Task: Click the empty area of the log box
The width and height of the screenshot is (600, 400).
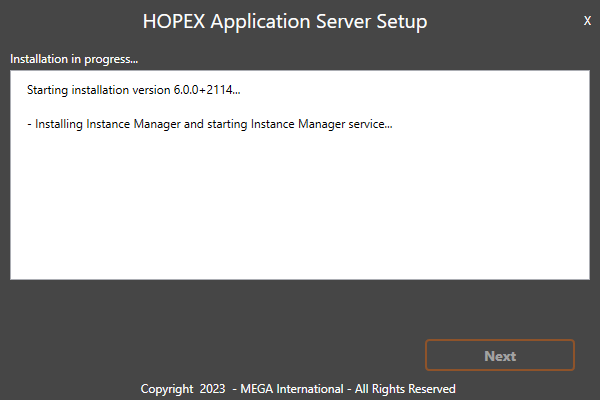Action: click(x=300, y=210)
